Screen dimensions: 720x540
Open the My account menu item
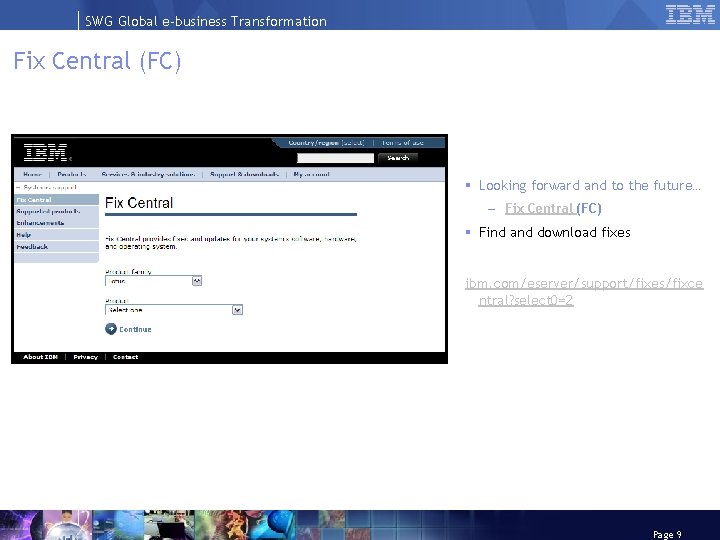pyautogui.click(x=311, y=174)
